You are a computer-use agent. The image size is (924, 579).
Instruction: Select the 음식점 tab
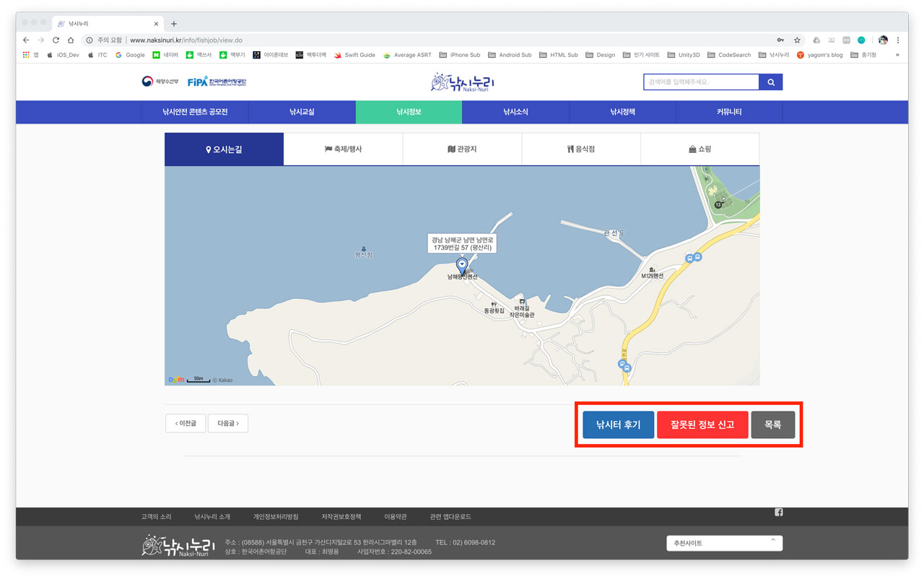(581, 149)
